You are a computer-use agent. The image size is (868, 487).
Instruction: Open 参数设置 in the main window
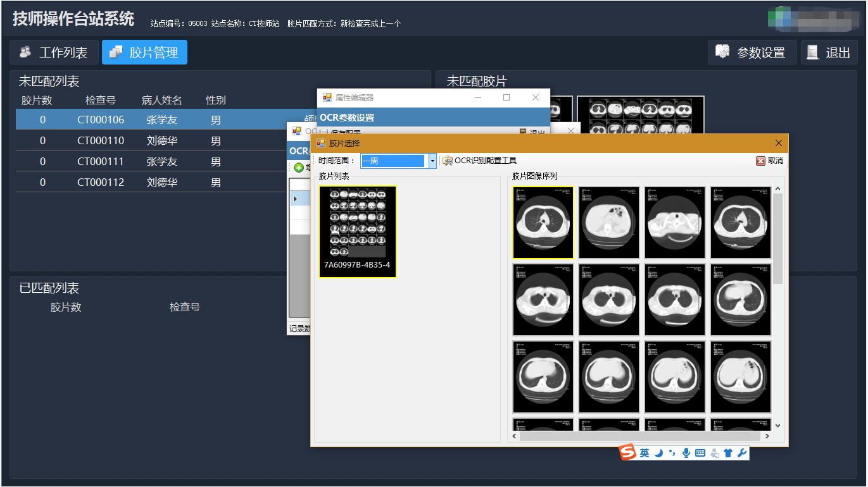pos(752,52)
